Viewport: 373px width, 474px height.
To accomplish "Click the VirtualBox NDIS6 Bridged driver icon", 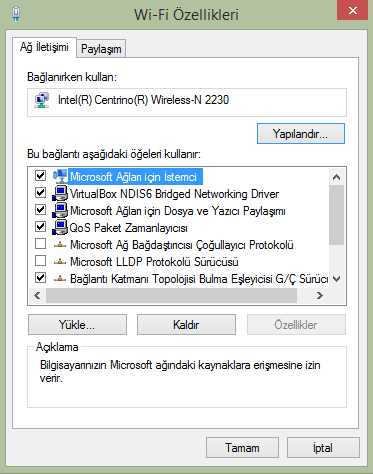I will coord(60,193).
